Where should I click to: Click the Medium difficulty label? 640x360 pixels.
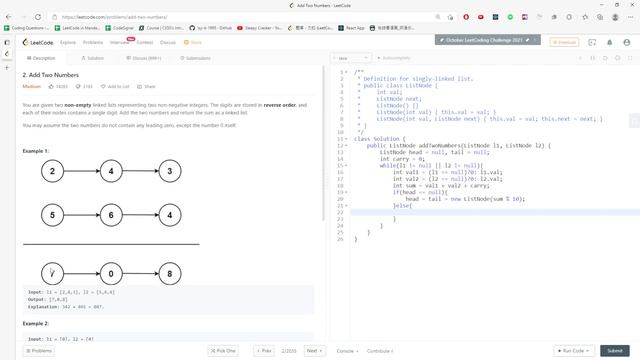pos(31,87)
